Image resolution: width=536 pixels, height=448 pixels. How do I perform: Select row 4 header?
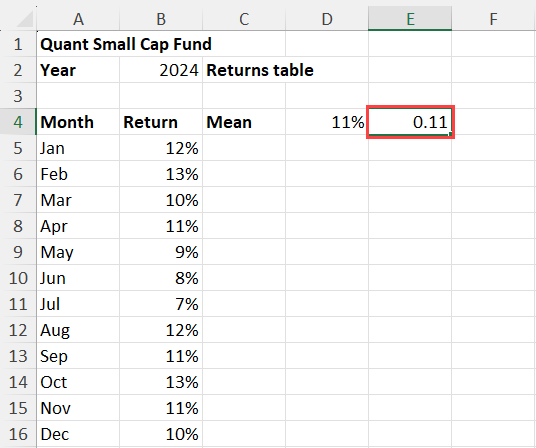coord(18,122)
